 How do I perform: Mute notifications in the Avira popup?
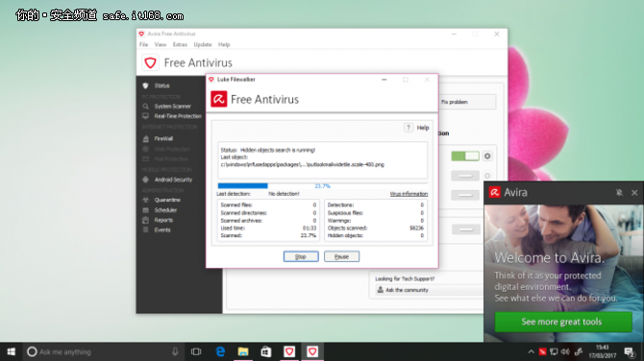(x=619, y=192)
